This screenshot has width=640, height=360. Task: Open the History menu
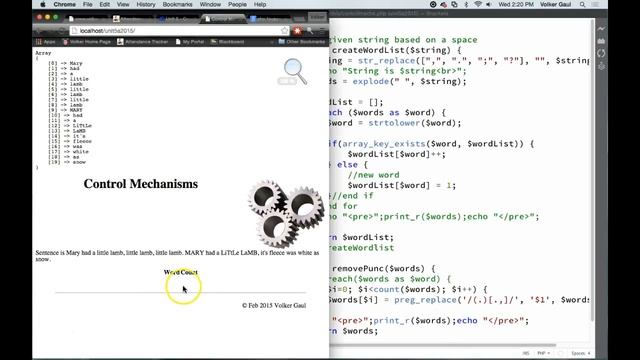pyautogui.click(x=146, y=4)
